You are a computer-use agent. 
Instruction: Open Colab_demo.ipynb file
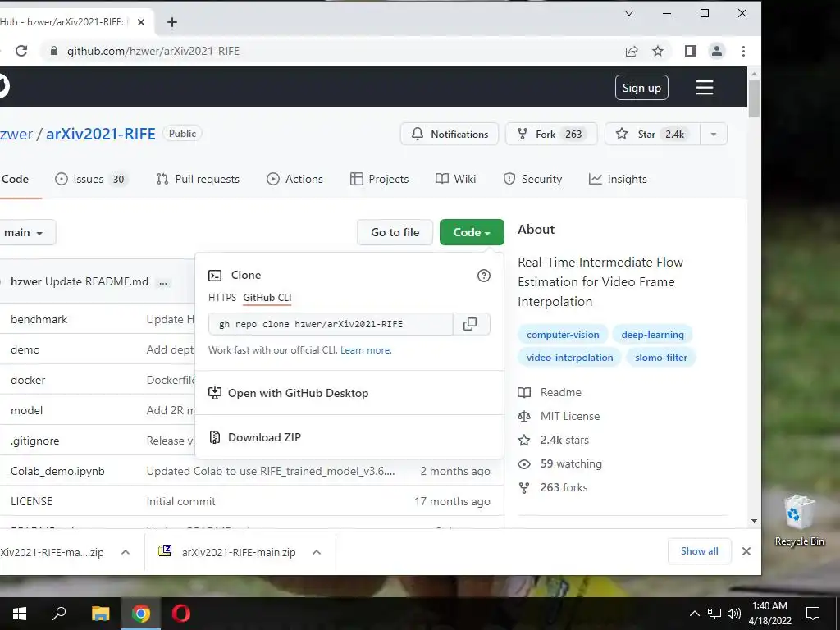(x=58, y=472)
